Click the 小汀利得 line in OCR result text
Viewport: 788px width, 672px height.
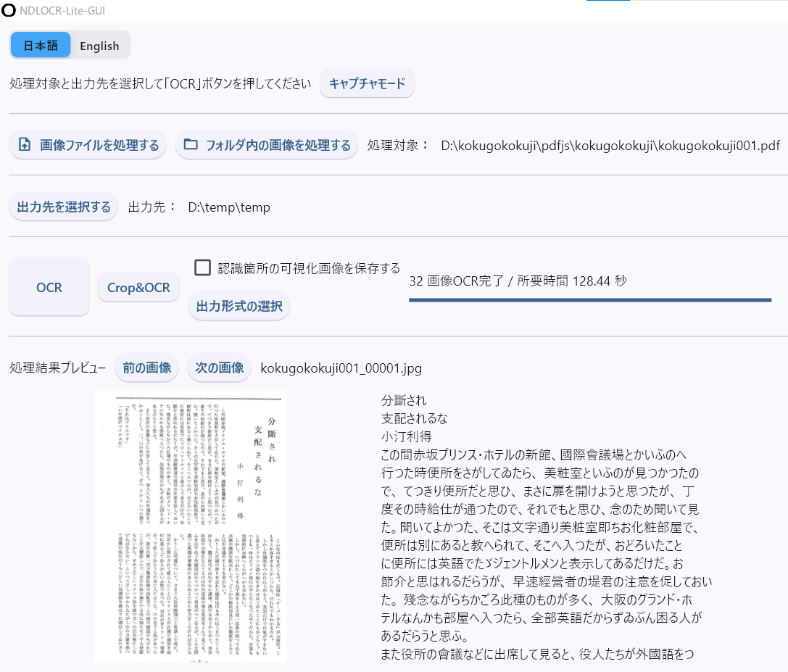click(x=407, y=436)
